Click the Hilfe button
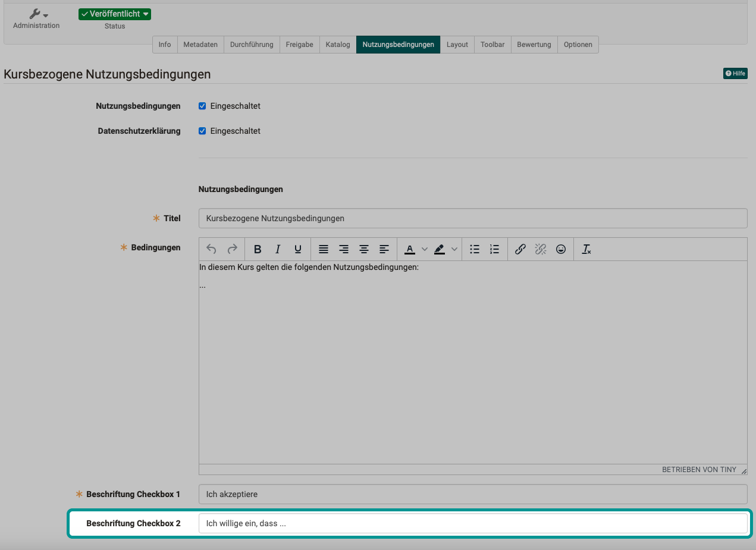The width and height of the screenshot is (756, 550). 735,73
